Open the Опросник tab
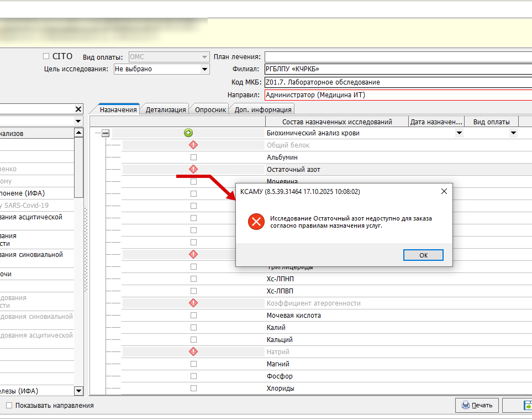Image resolution: width=532 pixels, height=420 pixels. pos(210,109)
